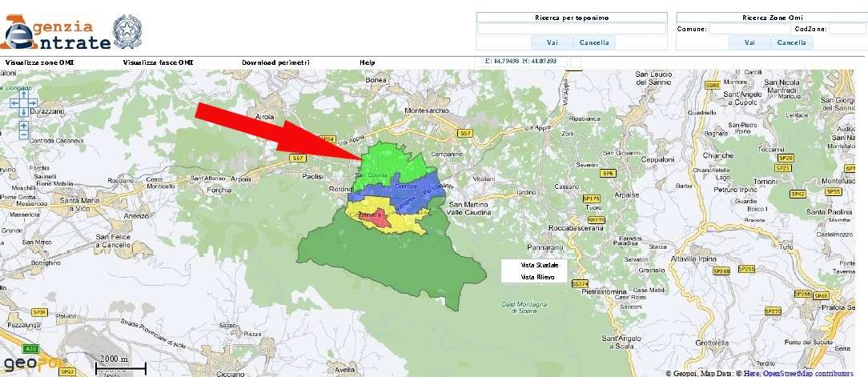Open the Download perimetri menu

[275, 62]
